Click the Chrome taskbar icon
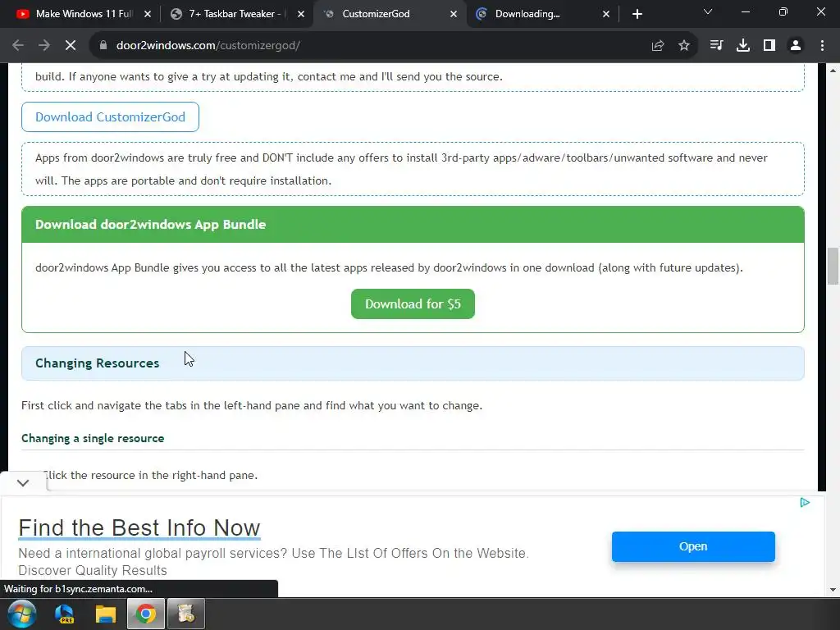840x630 pixels. click(x=146, y=614)
